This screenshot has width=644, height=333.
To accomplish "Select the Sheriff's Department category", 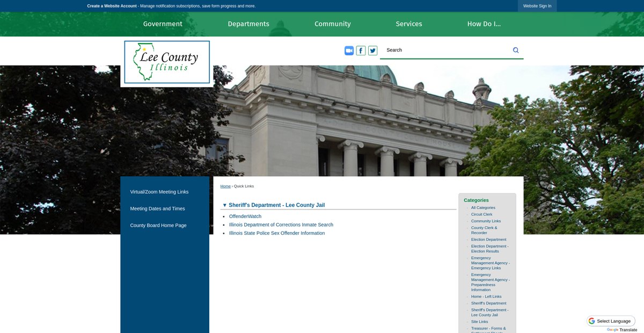I will pyautogui.click(x=488, y=303).
